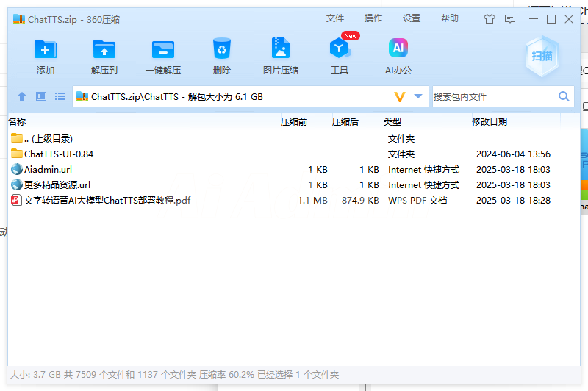Click the 删除 (Delete) trash icon
This screenshot has width=588, height=391.
coord(222,50)
